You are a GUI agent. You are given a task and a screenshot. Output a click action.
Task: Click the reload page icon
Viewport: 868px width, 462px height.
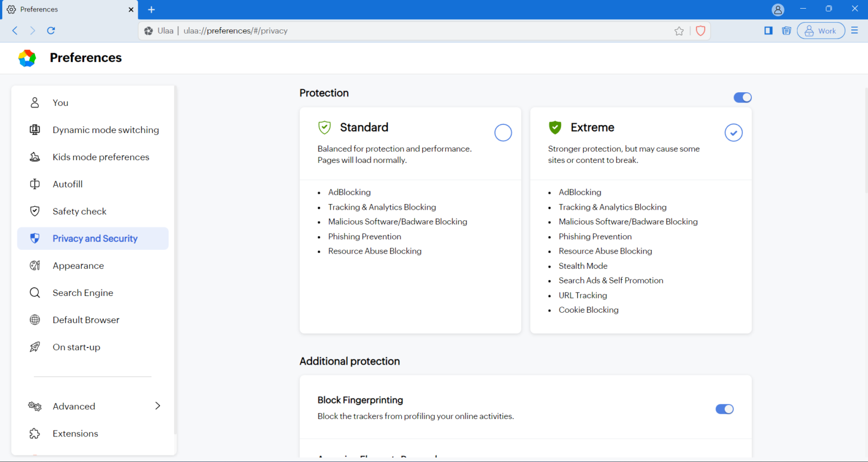[51, 30]
